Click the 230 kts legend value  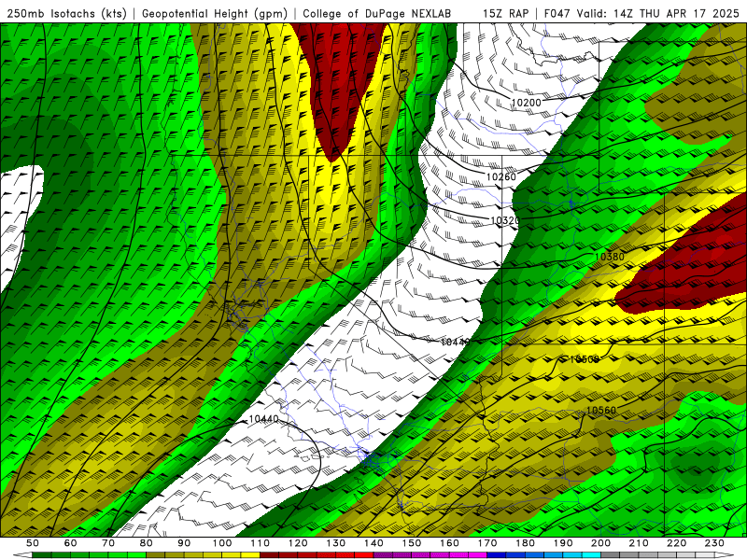click(714, 543)
